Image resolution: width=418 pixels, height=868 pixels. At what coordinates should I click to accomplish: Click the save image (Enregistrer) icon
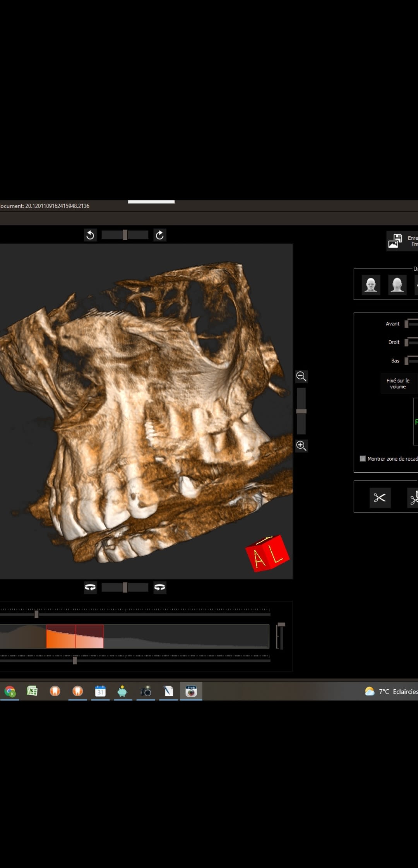point(395,241)
